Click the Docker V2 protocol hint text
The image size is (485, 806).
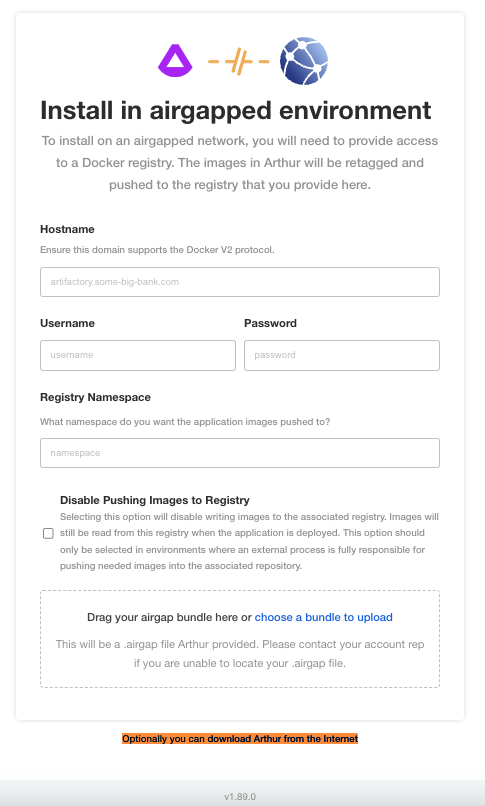click(157, 250)
